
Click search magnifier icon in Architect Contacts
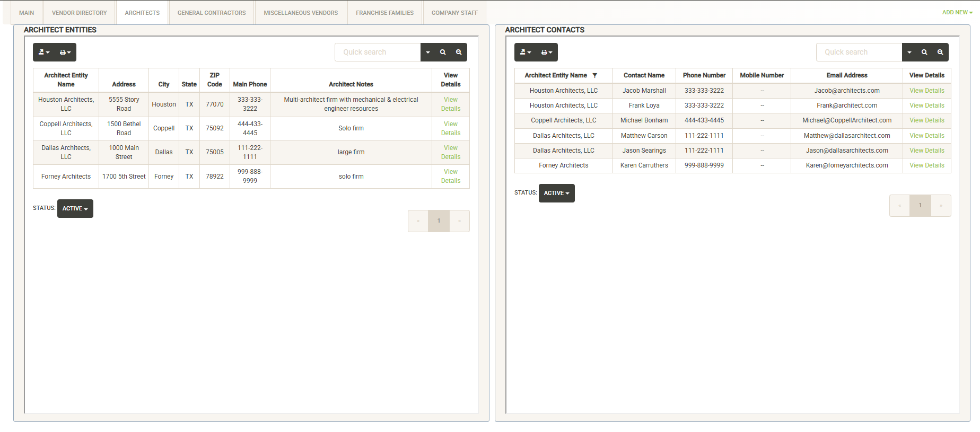click(924, 52)
